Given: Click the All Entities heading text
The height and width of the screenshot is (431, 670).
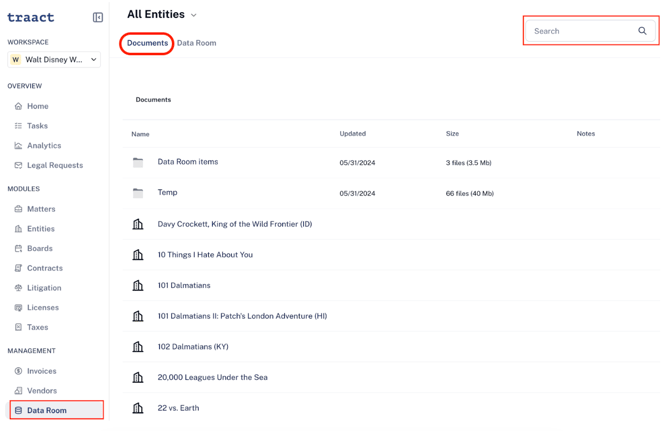Looking at the screenshot, I should point(156,15).
